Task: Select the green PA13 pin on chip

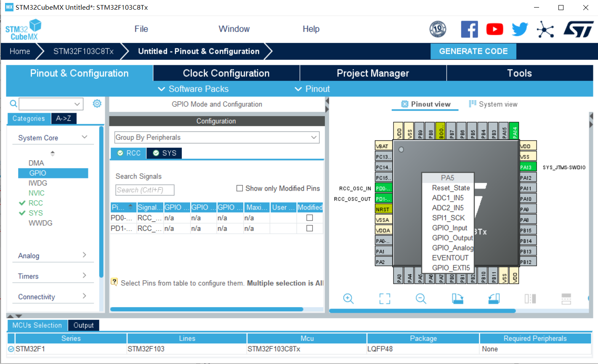Action: 528,167
